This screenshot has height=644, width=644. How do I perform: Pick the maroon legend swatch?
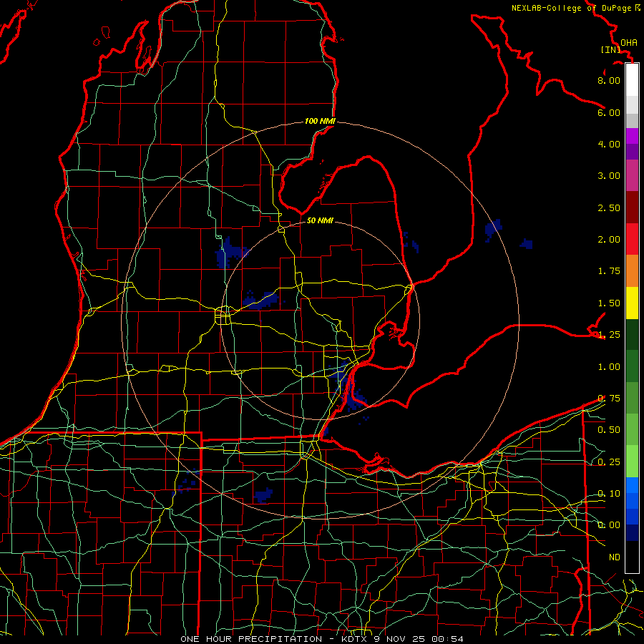tap(632, 208)
